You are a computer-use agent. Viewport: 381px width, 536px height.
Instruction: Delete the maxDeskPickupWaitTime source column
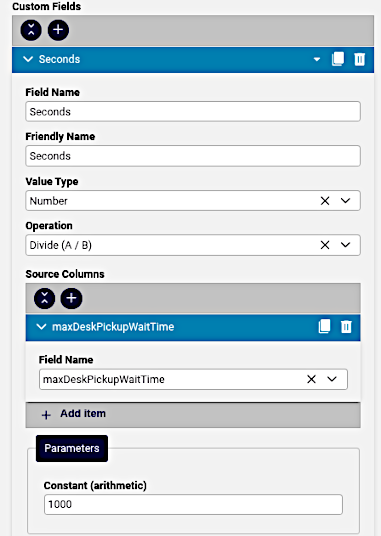346,326
